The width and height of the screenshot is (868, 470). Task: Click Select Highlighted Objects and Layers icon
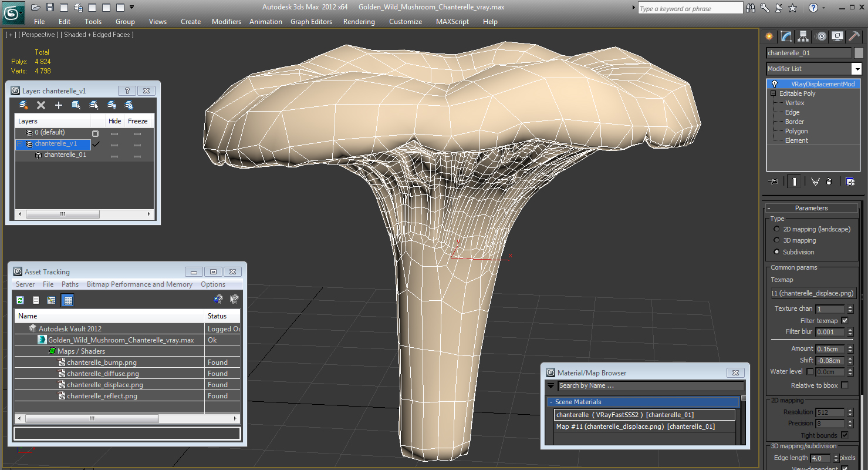(x=76, y=105)
